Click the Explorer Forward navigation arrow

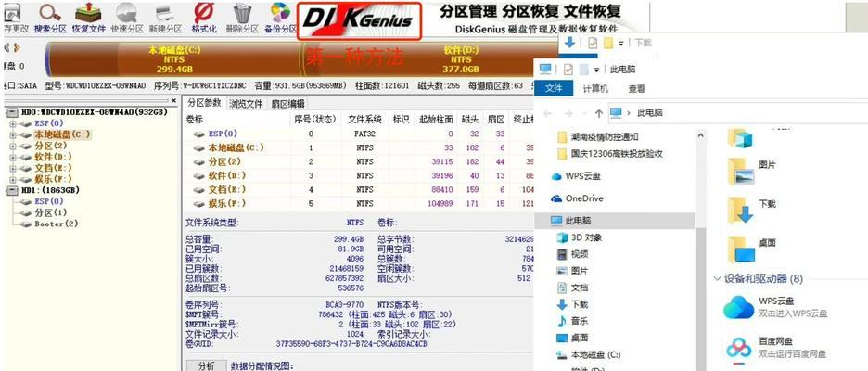(x=568, y=113)
